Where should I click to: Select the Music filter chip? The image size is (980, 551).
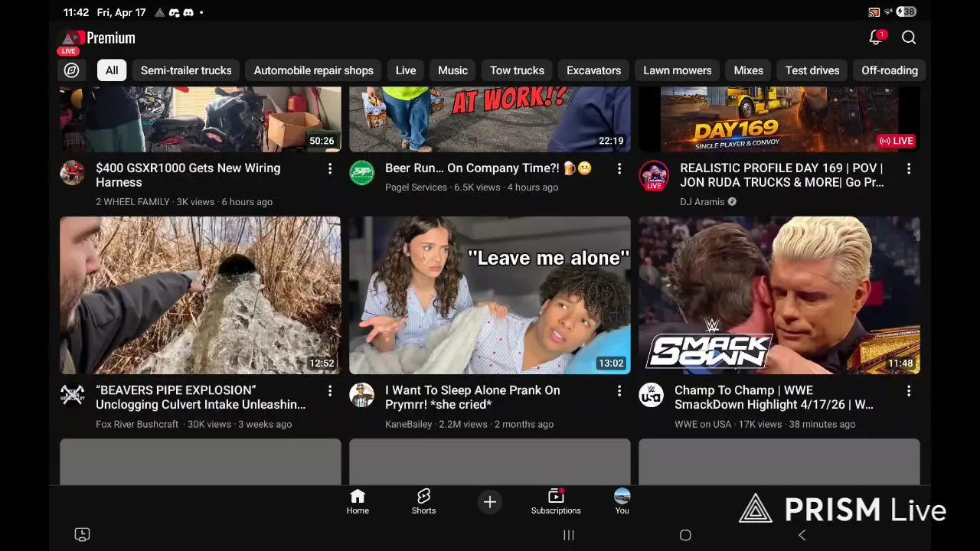[x=452, y=70]
